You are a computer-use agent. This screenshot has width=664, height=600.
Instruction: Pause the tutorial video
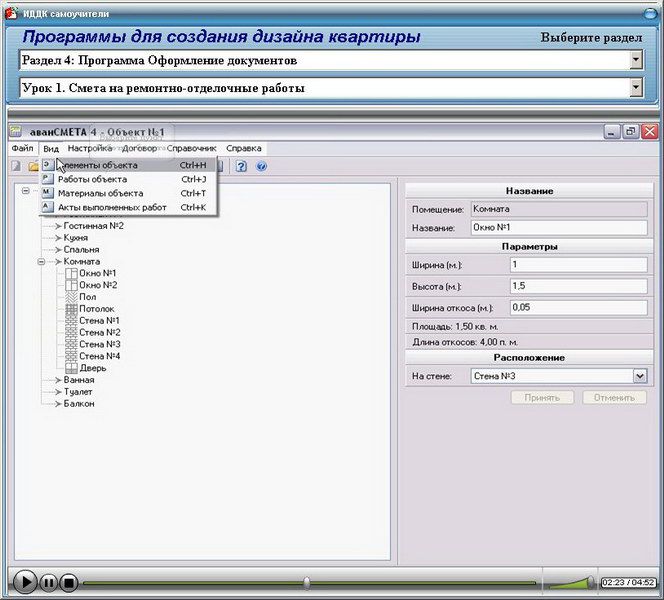pyautogui.click(x=49, y=581)
